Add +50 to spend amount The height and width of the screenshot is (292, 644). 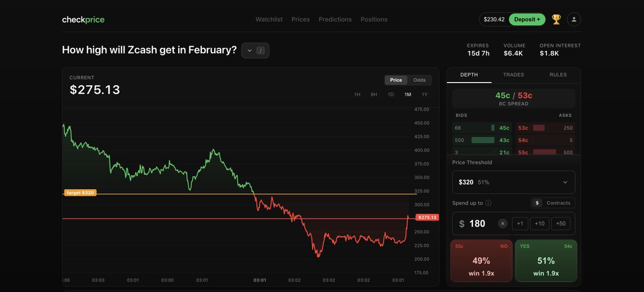(561, 223)
